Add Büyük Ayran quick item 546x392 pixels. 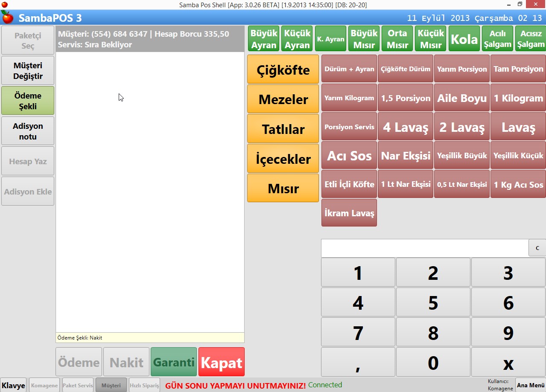pyautogui.click(x=264, y=39)
